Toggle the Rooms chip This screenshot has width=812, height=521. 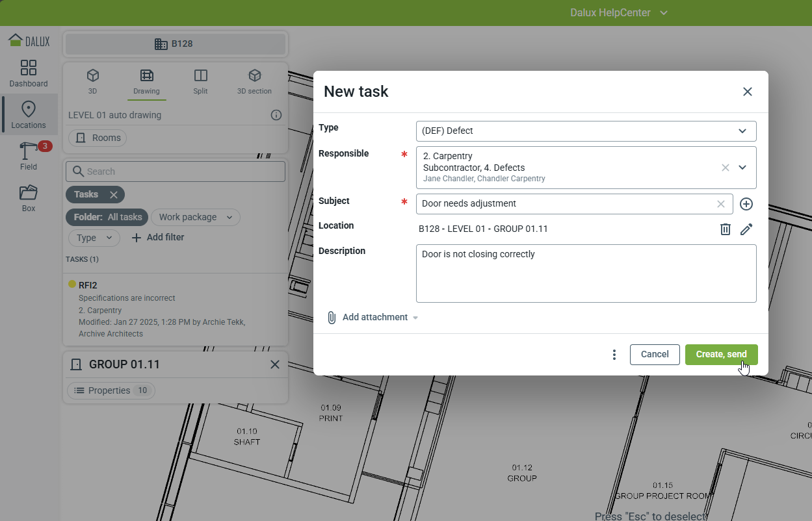pyautogui.click(x=98, y=138)
